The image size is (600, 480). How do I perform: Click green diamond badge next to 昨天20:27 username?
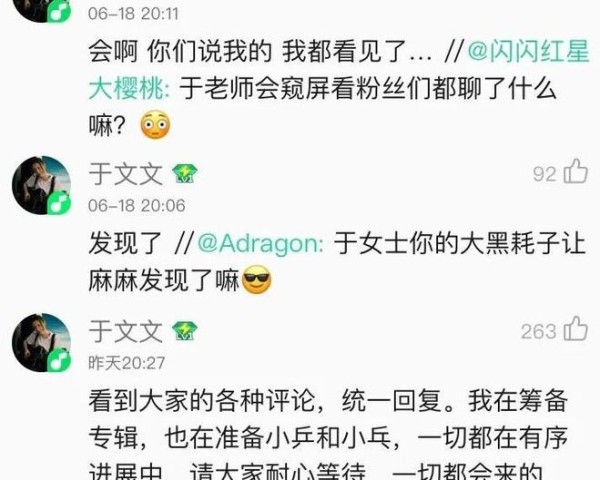coord(184,331)
